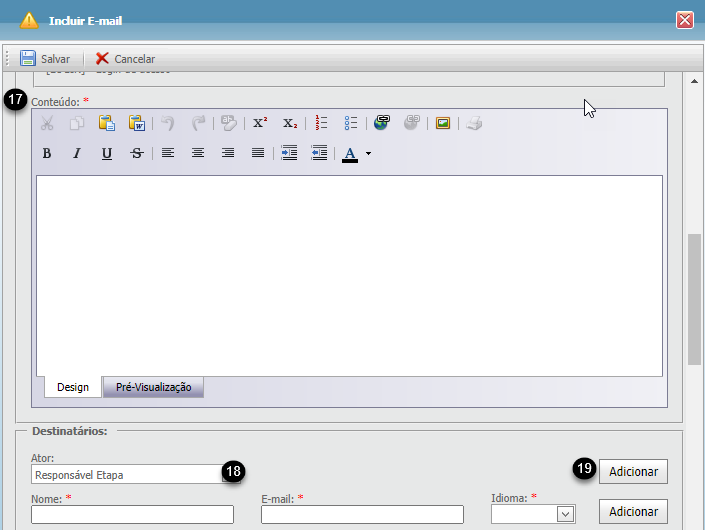Image resolution: width=705 pixels, height=530 pixels.
Task: Open the Idioma dropdown
Action: point(565,514)
